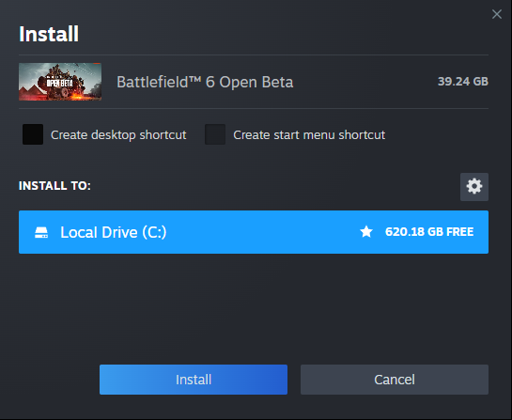Click the hard drive icon beside Local Drive
Image resolution: width=512 pixels, height=420 pixels.
tap(41, 232)
